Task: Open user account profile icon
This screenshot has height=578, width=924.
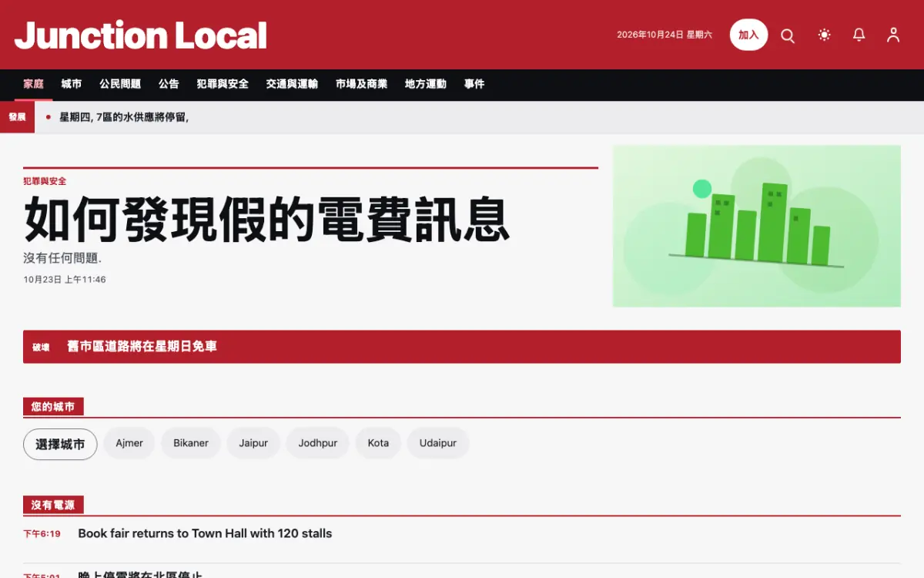Action: coord(893,35)
